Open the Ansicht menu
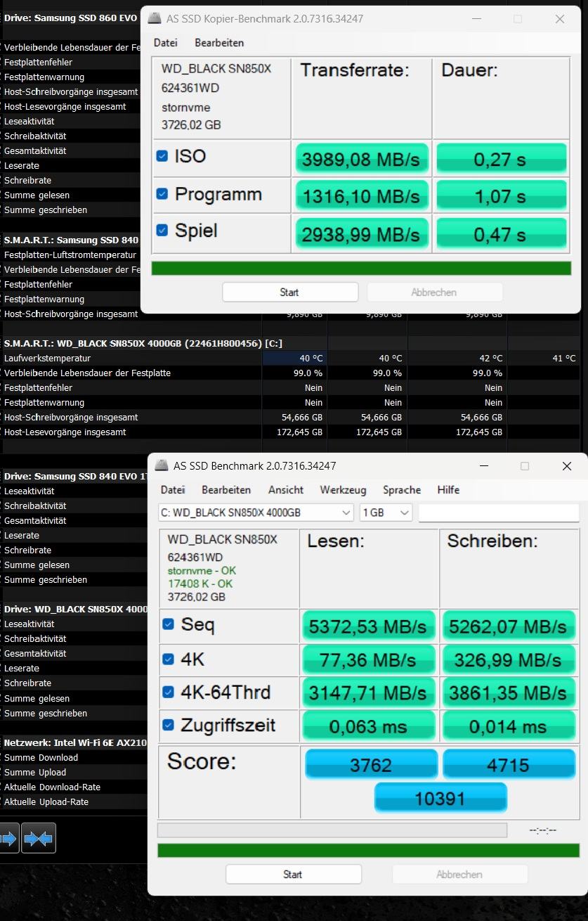Image resolution: width=588 pixels, height=921 pixels. point(286,490)
